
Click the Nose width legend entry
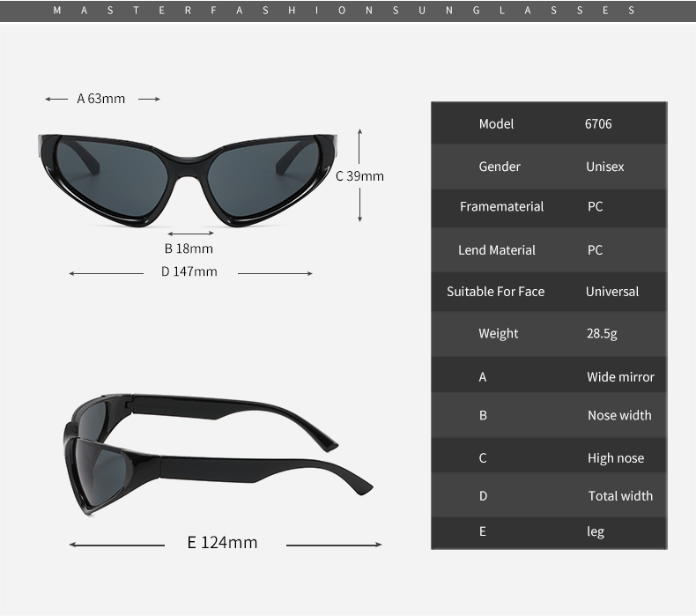[619, 415]
